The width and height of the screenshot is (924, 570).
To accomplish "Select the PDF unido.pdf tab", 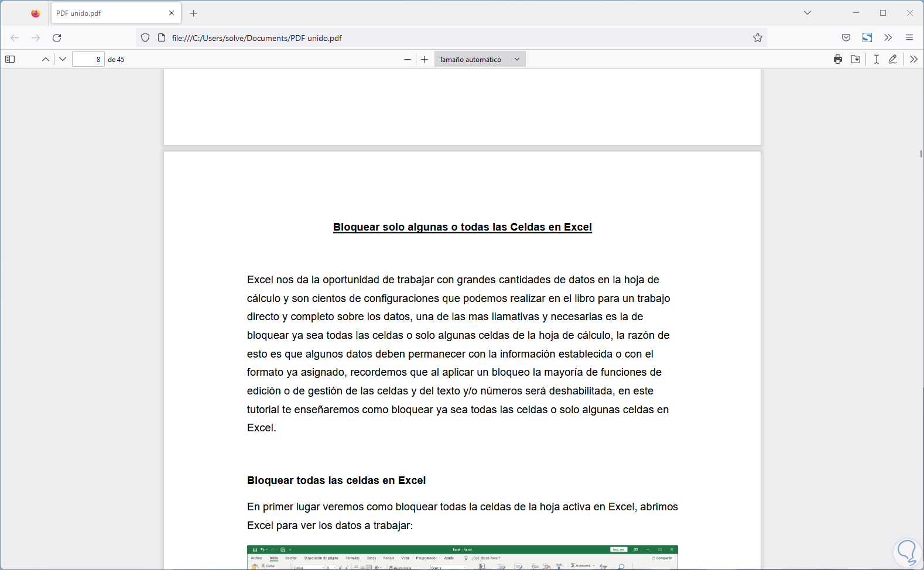I will (116, 13).
